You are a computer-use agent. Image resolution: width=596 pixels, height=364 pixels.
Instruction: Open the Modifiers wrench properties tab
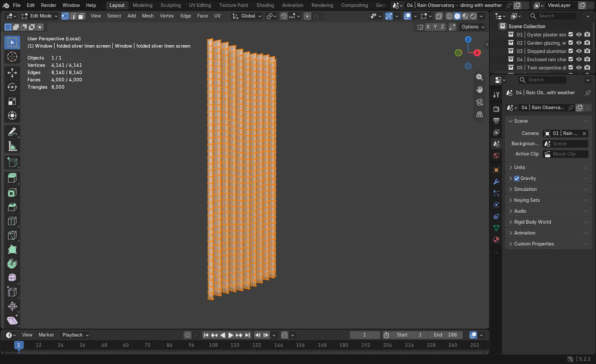point(496,182)
